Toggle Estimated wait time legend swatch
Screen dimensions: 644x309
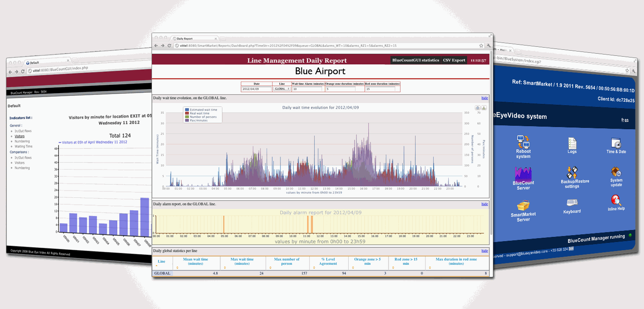[x=186, y=110]
